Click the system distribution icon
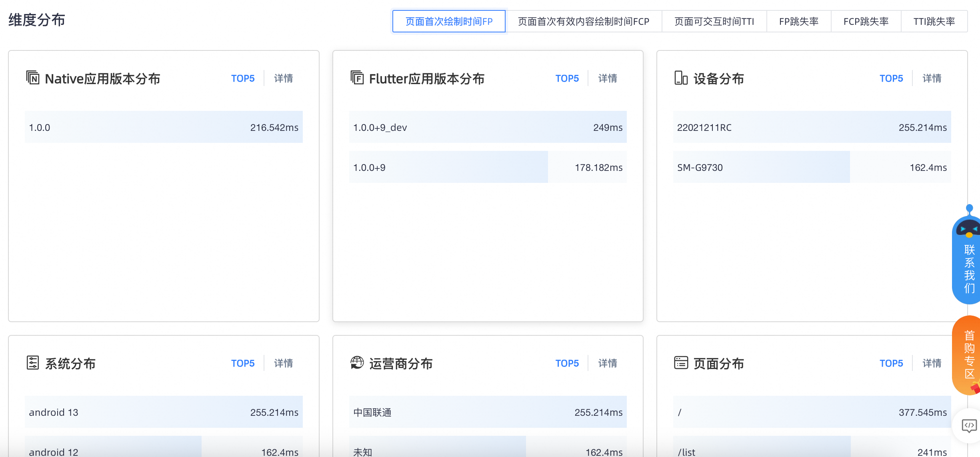Viewport: 980px width, 457px height. [x=33, y=363]
